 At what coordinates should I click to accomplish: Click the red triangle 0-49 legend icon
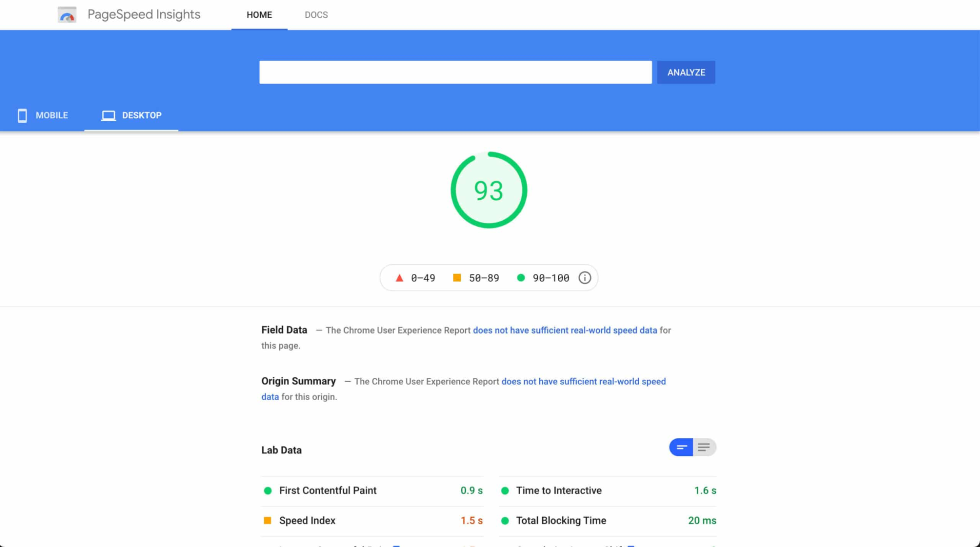(x=399, y=277)
